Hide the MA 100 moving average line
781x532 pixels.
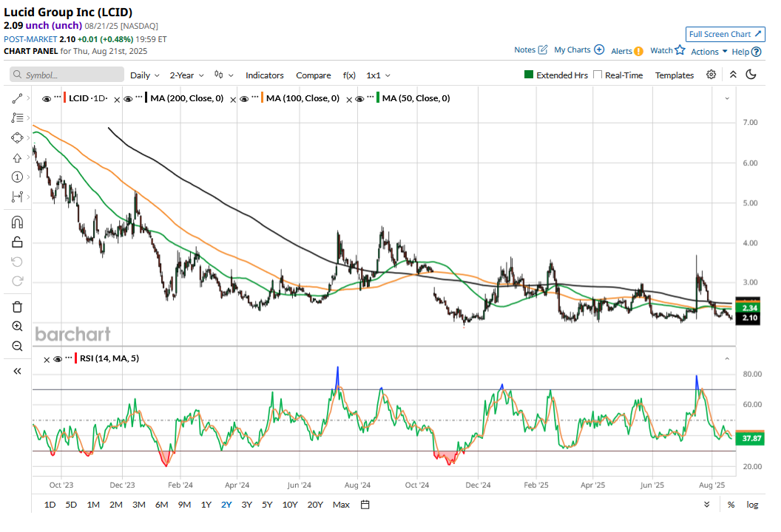click(244, 99)
